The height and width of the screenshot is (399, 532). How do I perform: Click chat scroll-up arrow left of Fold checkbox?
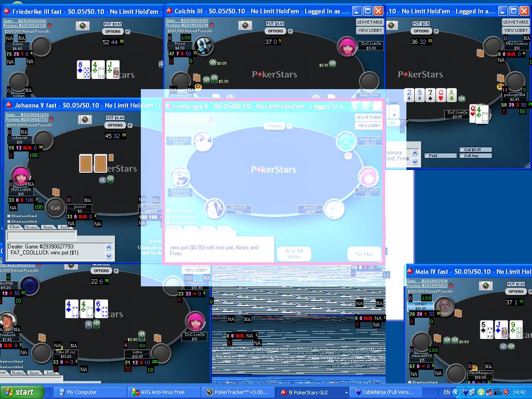(x=415, y=153)
